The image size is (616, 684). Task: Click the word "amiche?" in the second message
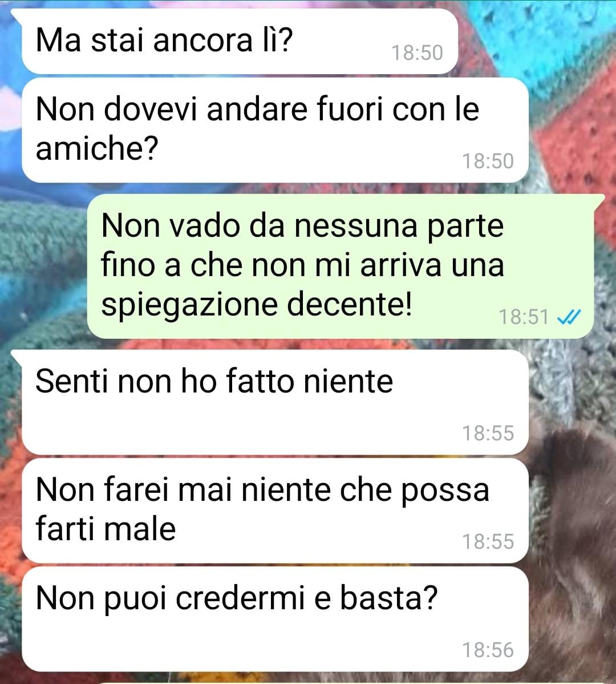[96, 148]
